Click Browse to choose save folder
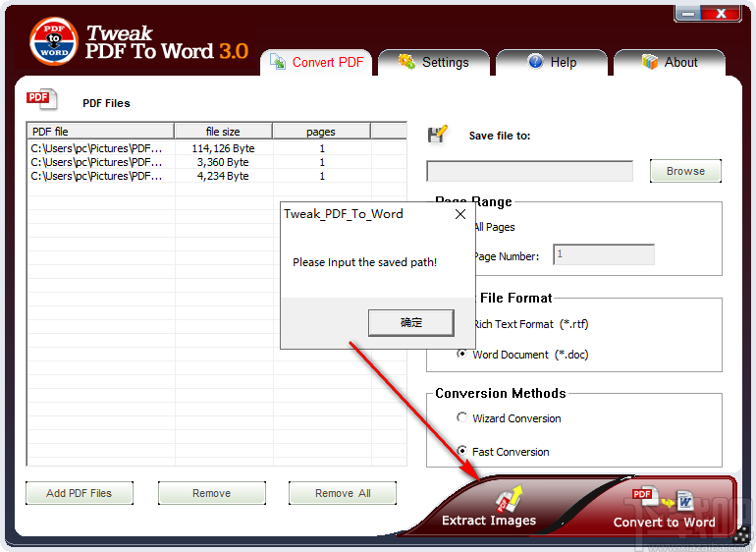756x552 pixels. (x=685, y=171)
